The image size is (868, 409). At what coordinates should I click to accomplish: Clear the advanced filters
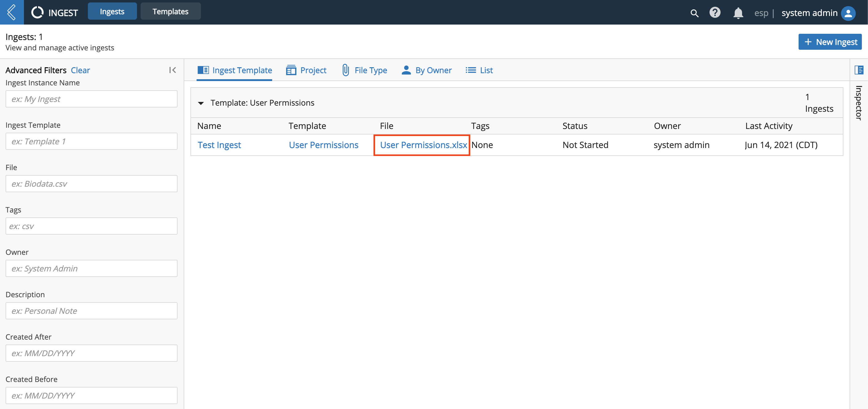click(80, 70)
